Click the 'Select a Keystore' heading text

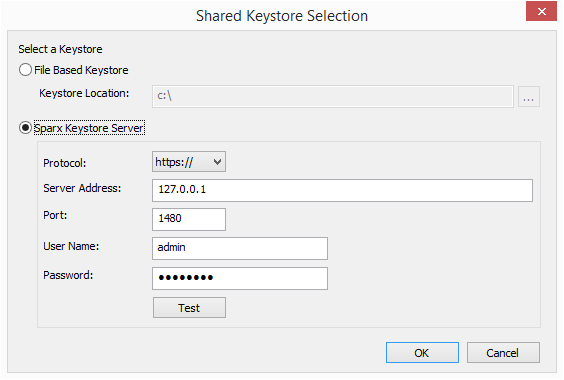[60, 49]
